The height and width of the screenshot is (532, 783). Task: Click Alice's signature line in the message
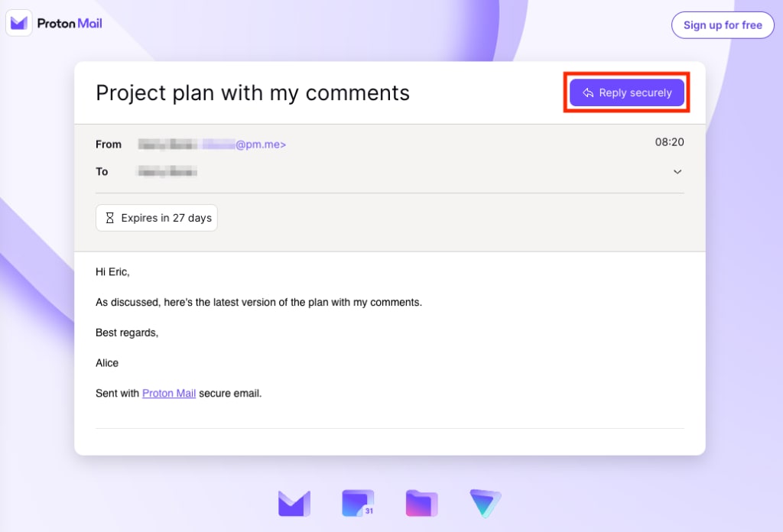(x=107, y=362)
